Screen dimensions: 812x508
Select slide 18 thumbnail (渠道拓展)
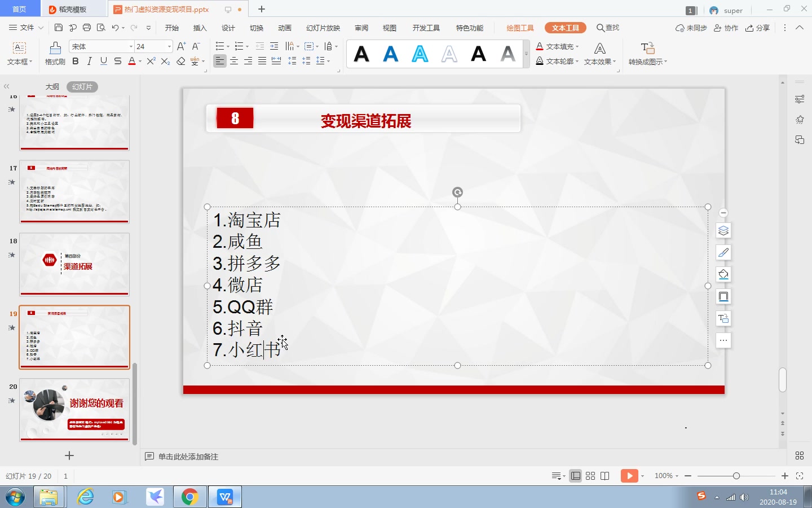click(x=74, y=264)
